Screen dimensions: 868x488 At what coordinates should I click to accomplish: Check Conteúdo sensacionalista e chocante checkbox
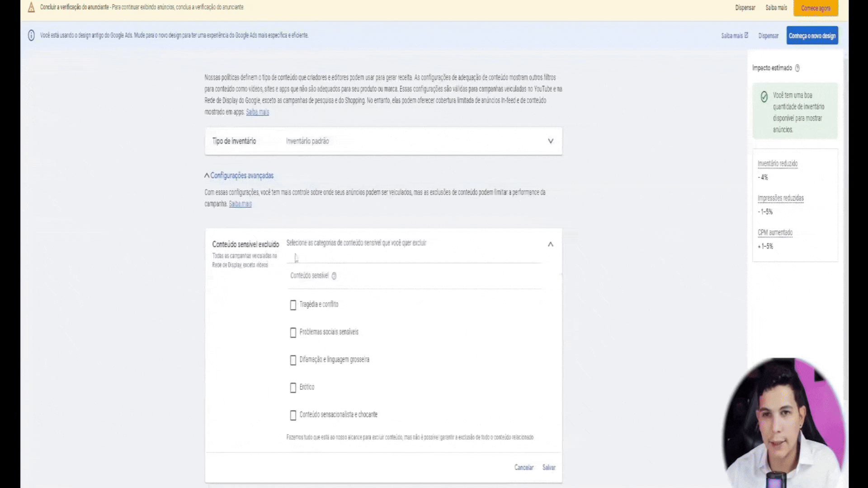pos(293,415)
